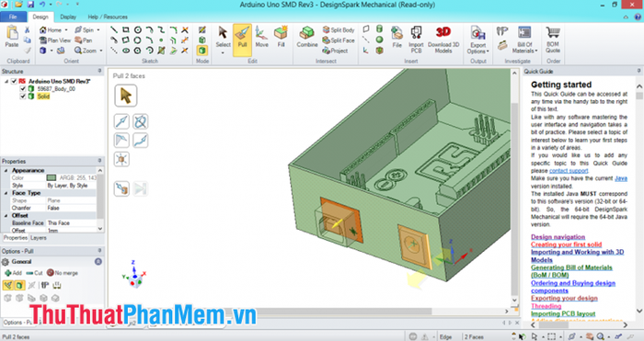Viewport: 644px width, 341px height.
Task: Click the Home view icon
Action: [x=42, y=30]
